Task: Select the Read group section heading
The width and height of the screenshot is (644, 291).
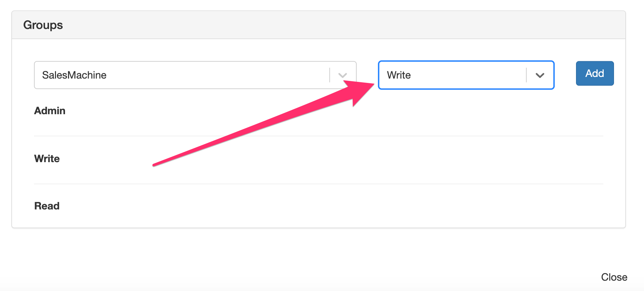Action: 47,206
